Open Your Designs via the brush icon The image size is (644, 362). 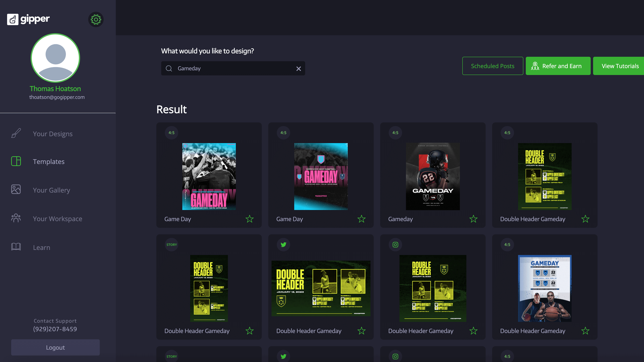pos(16,133)
